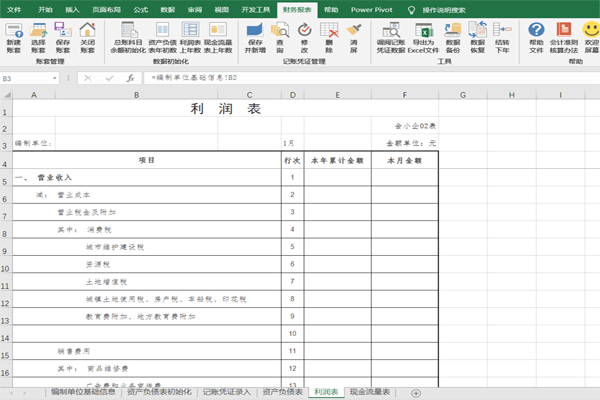Click the 数据恢复 icon
This screenshot has height=400, width=600.
click(478, 38)
